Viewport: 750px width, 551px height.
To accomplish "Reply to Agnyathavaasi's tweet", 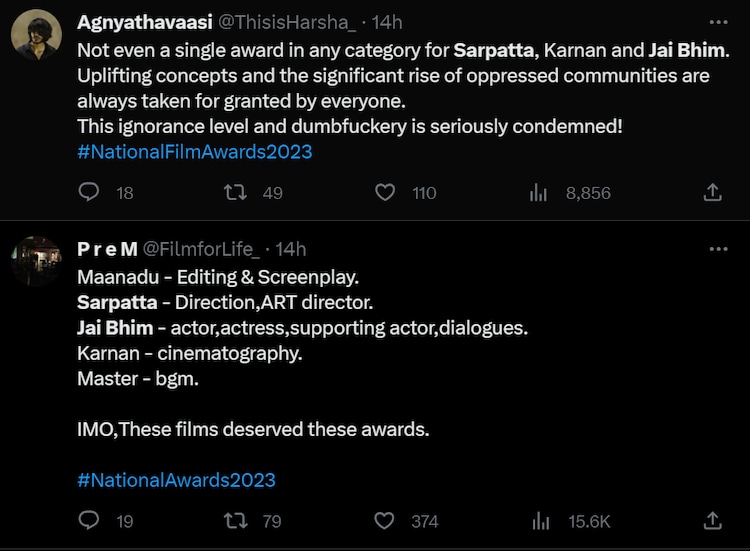I will click(90, 193).
